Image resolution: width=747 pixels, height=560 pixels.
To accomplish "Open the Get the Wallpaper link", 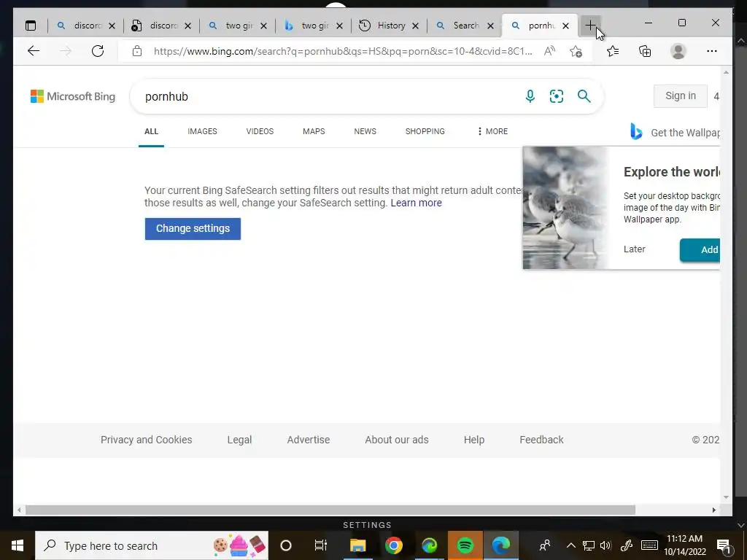I will 675,133.
